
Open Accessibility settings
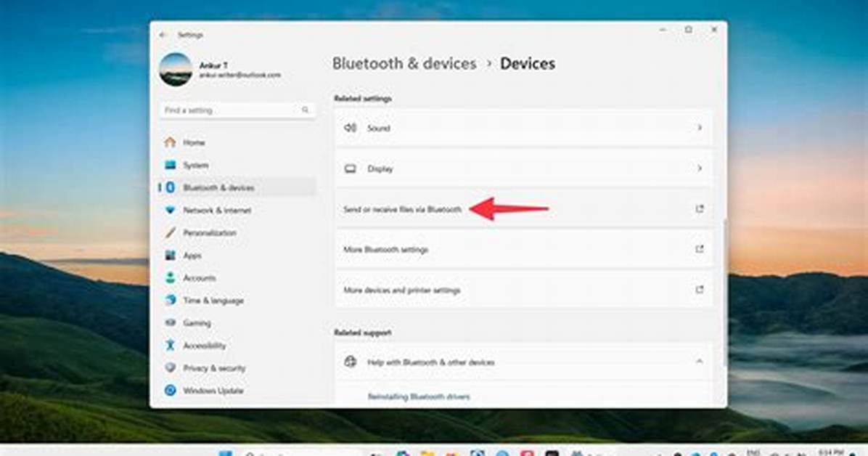pos(237,346)
